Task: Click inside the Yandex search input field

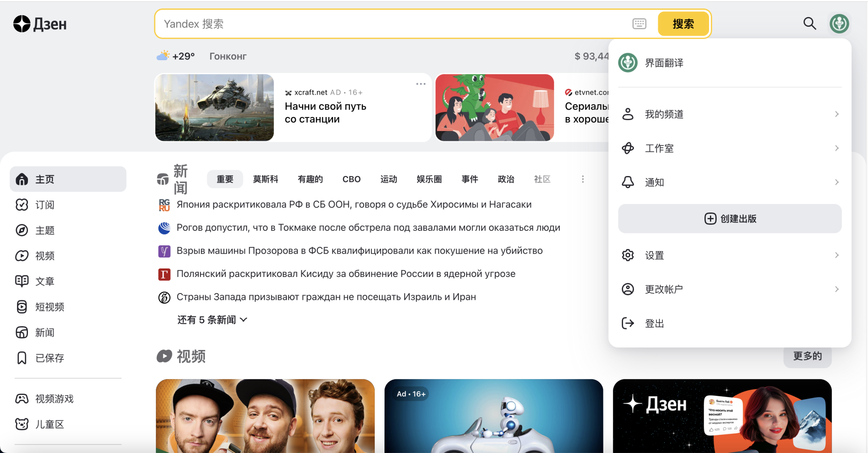Action: click(381, 24)
